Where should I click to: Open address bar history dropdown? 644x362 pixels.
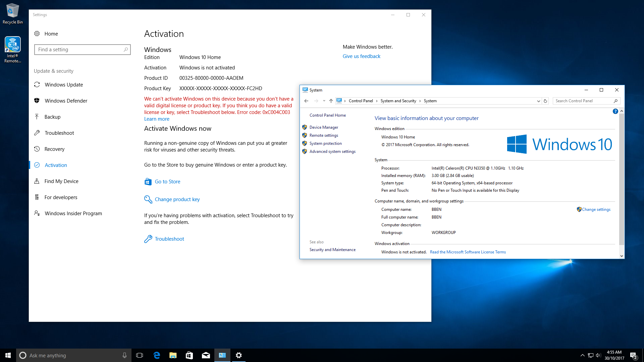pos(538,101)
